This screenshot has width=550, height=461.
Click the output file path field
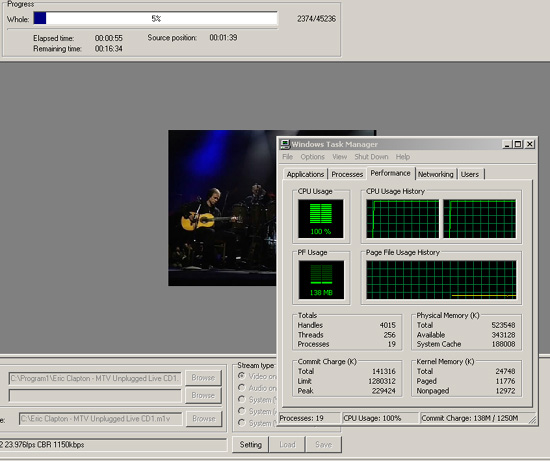[x=101, y=419]
